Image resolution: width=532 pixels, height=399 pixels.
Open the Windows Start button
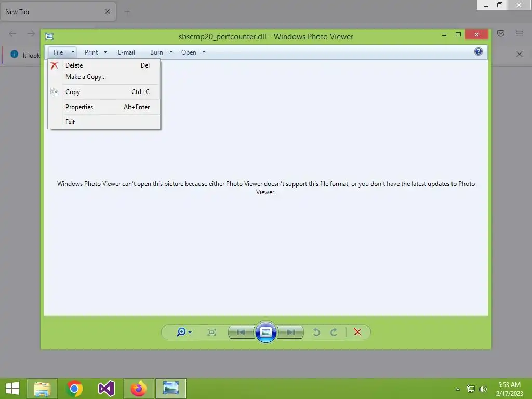coord(12,389)
